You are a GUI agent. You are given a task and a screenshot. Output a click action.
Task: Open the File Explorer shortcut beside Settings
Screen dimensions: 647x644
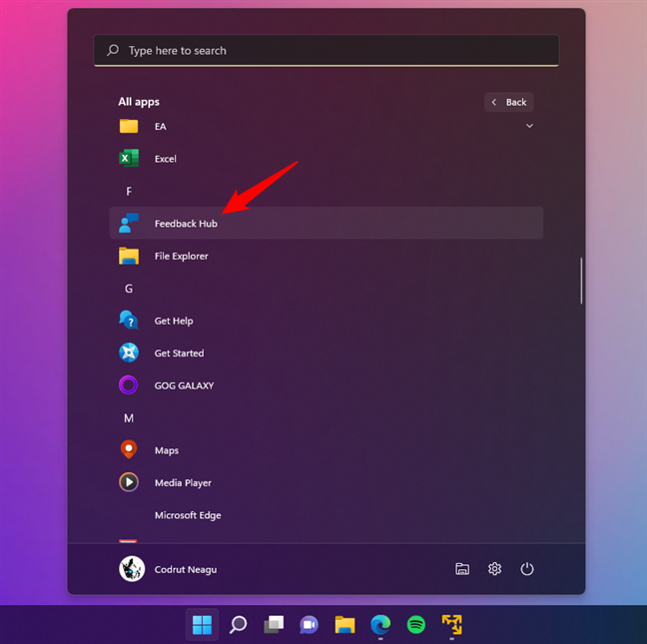(x=462, y=569)
